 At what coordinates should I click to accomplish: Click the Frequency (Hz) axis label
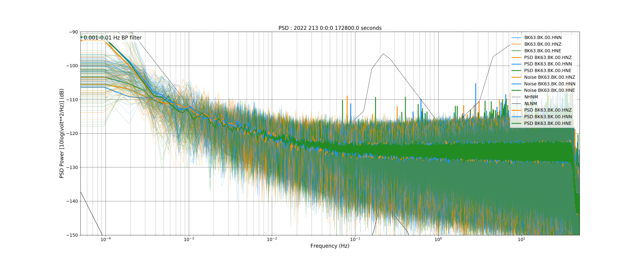pyautogui.click(x=330, y=246)
